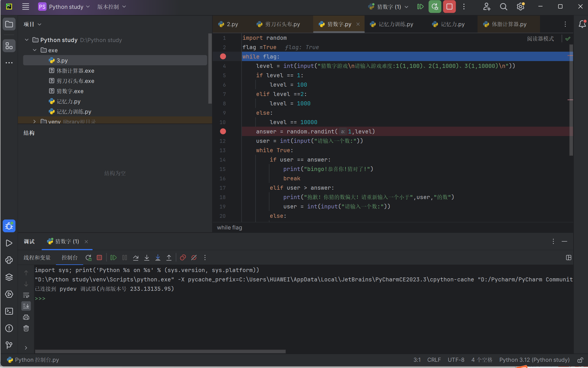This screenshot has height=368, width=588.
Task: Click the 阅读器模式 link in the editor
Action: point(540,39)
